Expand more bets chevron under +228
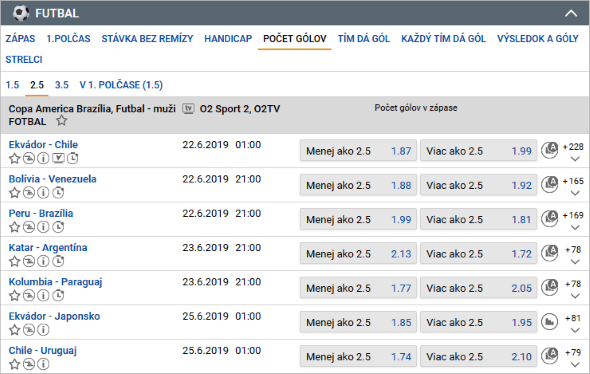 (575, 159)
